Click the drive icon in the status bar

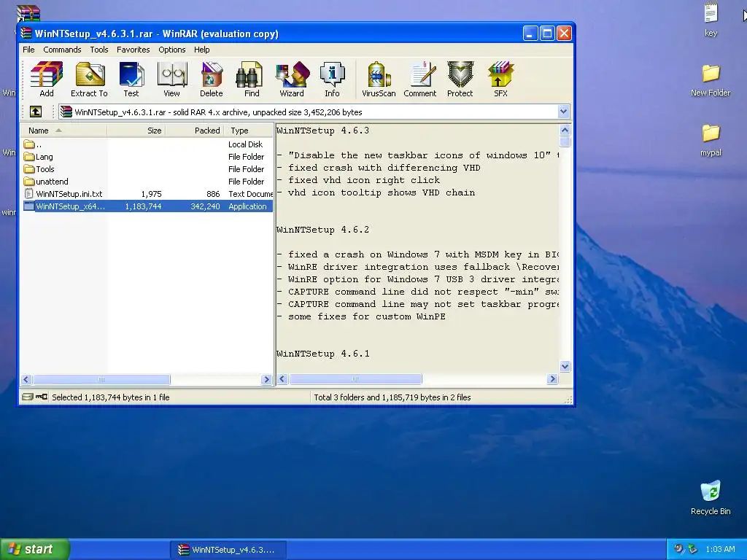point(28,397)
